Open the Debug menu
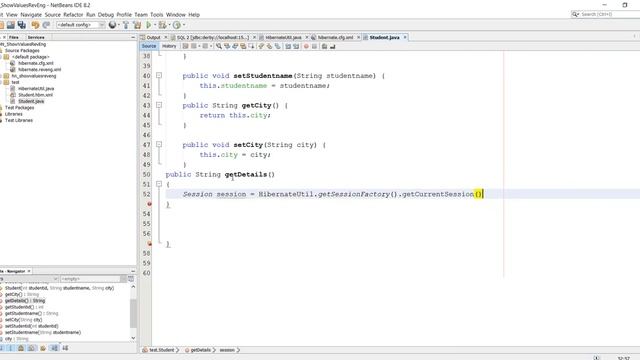Image resolution: width=640 pixels, height=360 pixels. [x=106, y=15]
